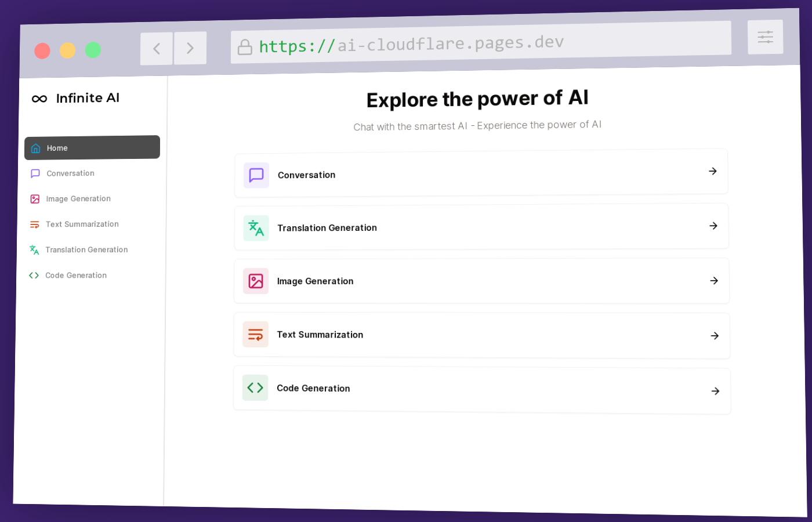The width and height of the screenshot is (812, 522).
Task: Open the Translation Generation card
Action: (x=481, y=226)
